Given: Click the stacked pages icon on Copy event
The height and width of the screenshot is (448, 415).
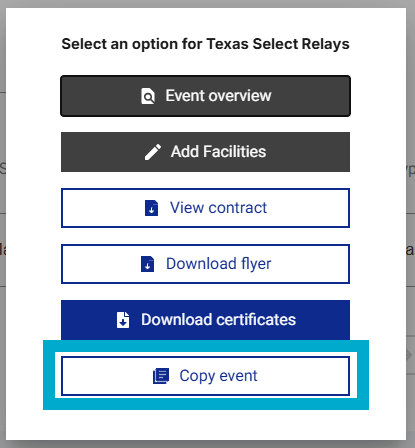Looking at the screenshot, I should click(161, 376).
